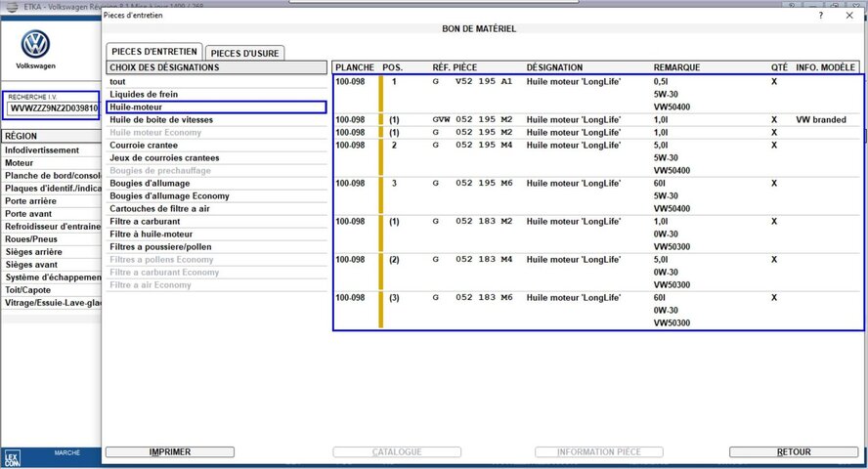Click the DÉSIGNATION column header
868x469 pixels.
click(x=554, y=67)
